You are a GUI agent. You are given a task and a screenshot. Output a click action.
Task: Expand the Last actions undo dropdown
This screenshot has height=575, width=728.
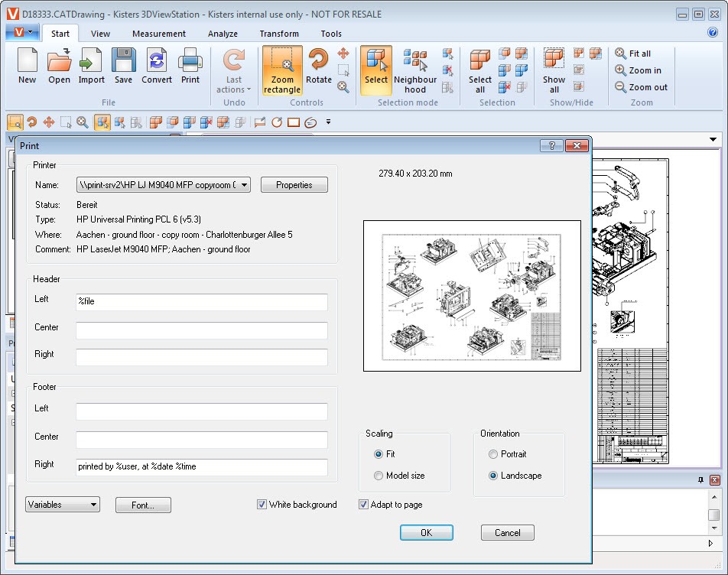tap(234, 70)
